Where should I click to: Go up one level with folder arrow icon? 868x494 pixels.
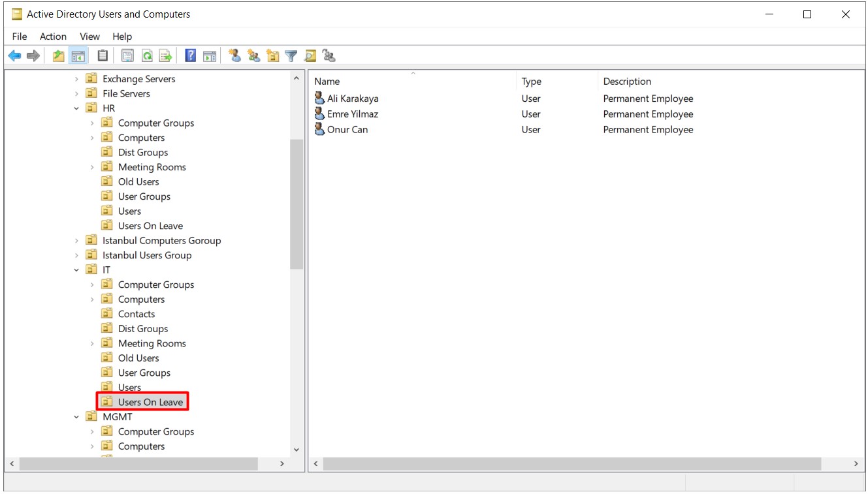click(x=59, y=56)
